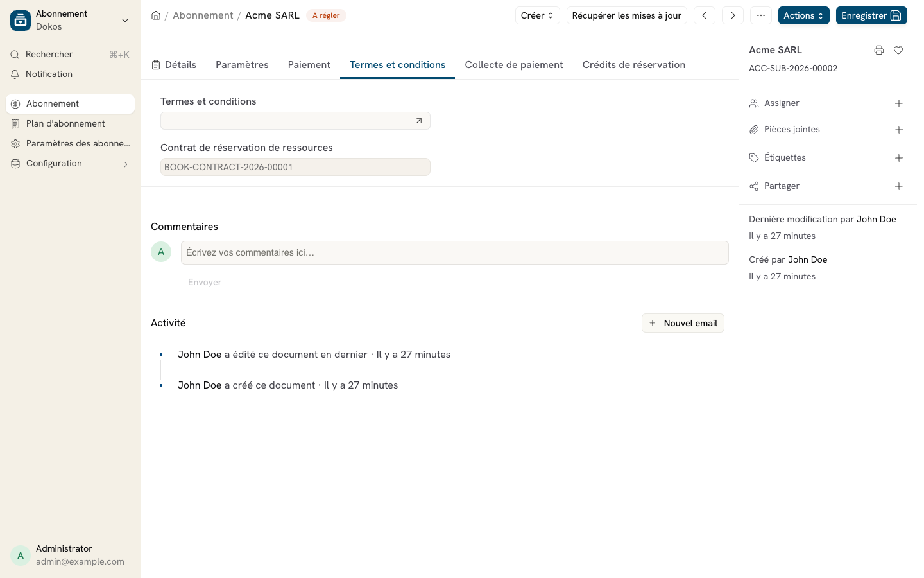This screenshot has width=924, height=578.
Task: Click the Dokos Abonnement app logo
Action: [x=21, y=21]
